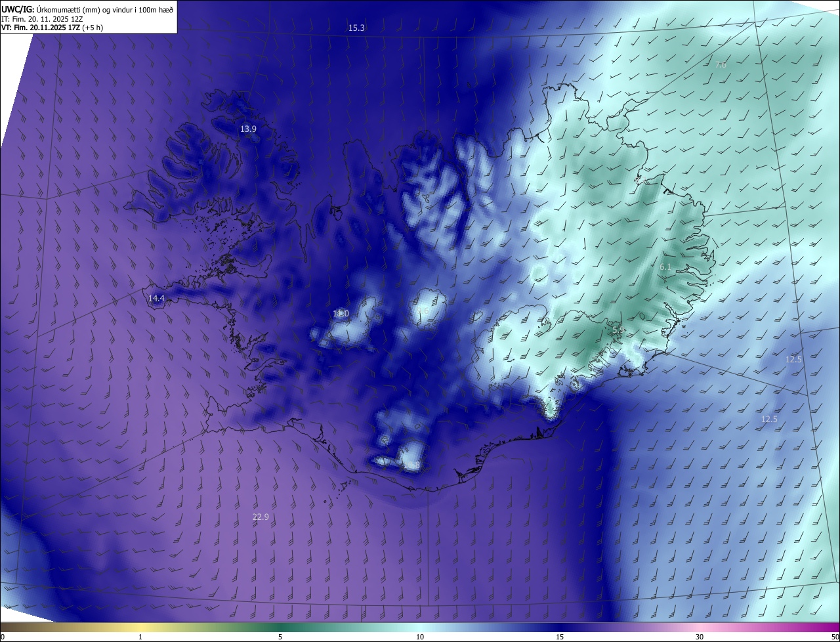Click the legend tick label 0
840x642 pixels.
3,637
